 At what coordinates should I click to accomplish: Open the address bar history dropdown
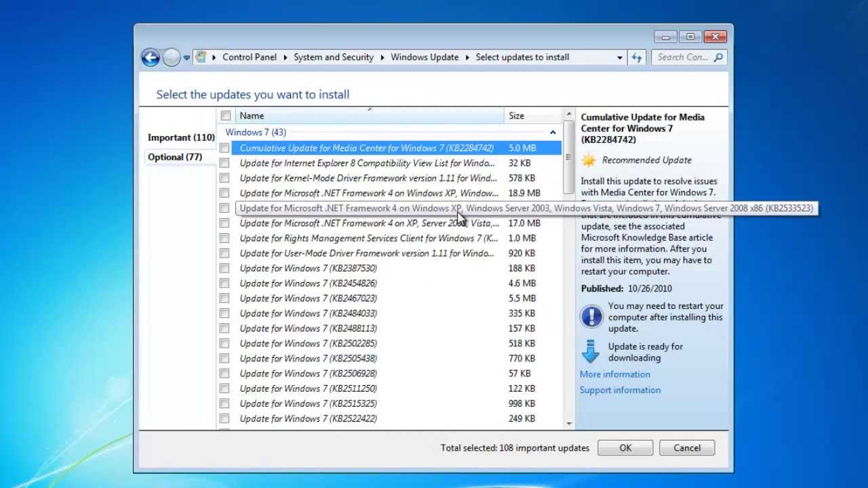pyautogui.click(x=619, y=58)
